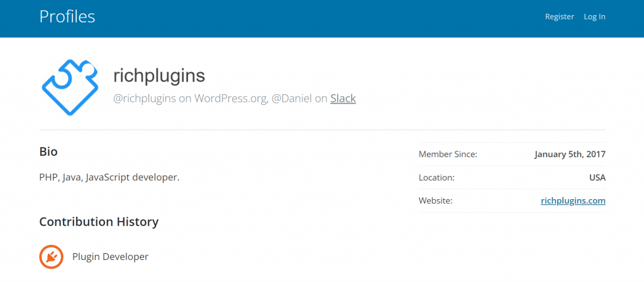Image resolution: width=644 pixels, height=282 pixels.
Task: Click the Contribution History heading
Action: point(99,222)
